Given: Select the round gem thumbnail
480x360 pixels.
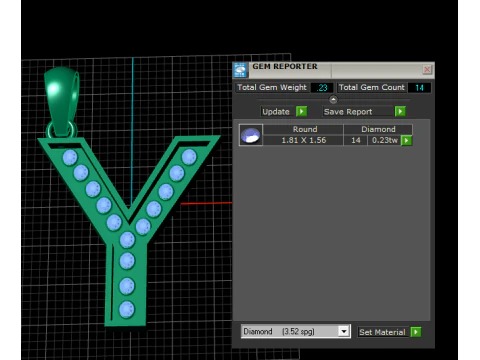Looking at the screenshot, I should [251, 135].
